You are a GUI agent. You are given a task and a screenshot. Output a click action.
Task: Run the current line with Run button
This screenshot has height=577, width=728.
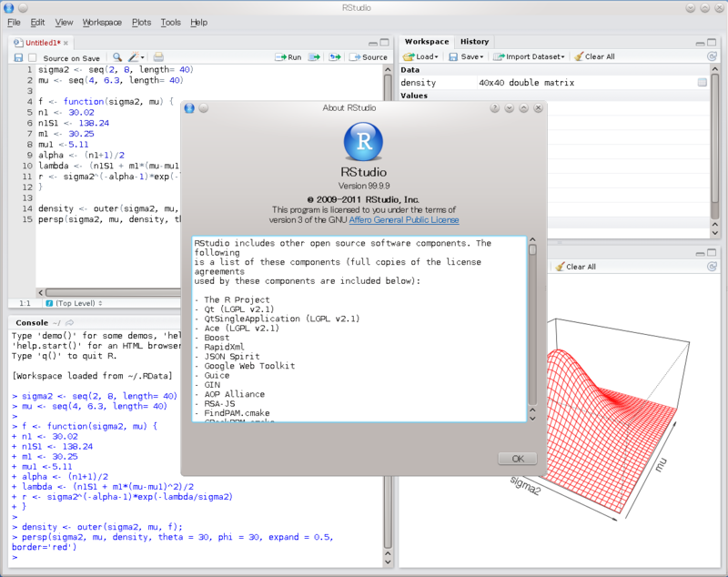pos(288,57)
